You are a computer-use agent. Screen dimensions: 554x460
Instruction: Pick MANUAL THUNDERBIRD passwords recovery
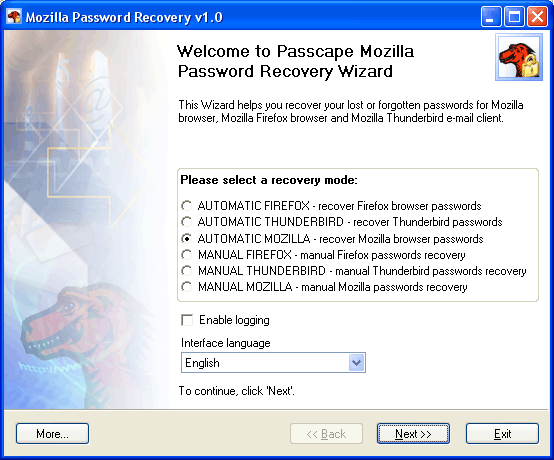tap(187, 271)
